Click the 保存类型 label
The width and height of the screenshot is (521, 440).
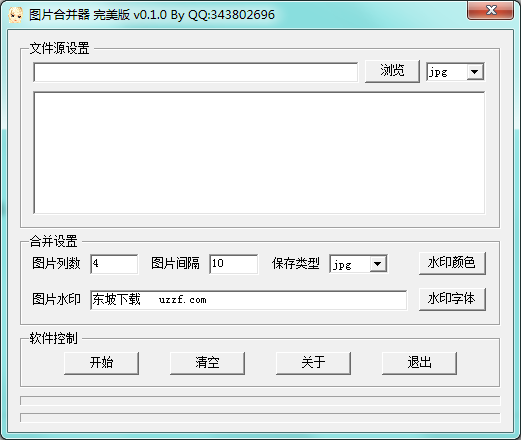(296, 263)
